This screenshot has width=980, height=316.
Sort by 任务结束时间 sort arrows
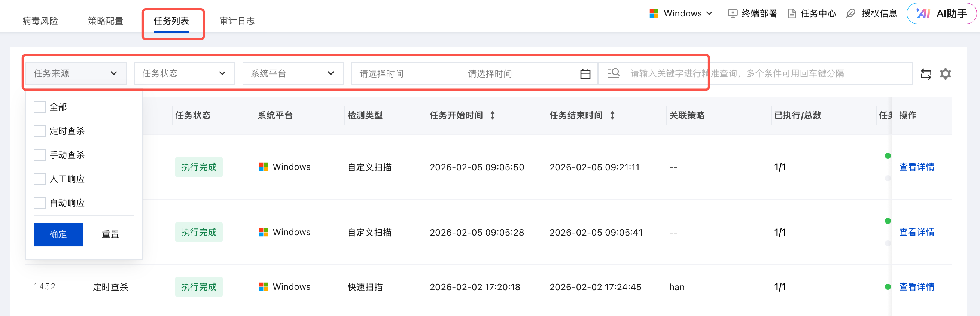point(612,115)
